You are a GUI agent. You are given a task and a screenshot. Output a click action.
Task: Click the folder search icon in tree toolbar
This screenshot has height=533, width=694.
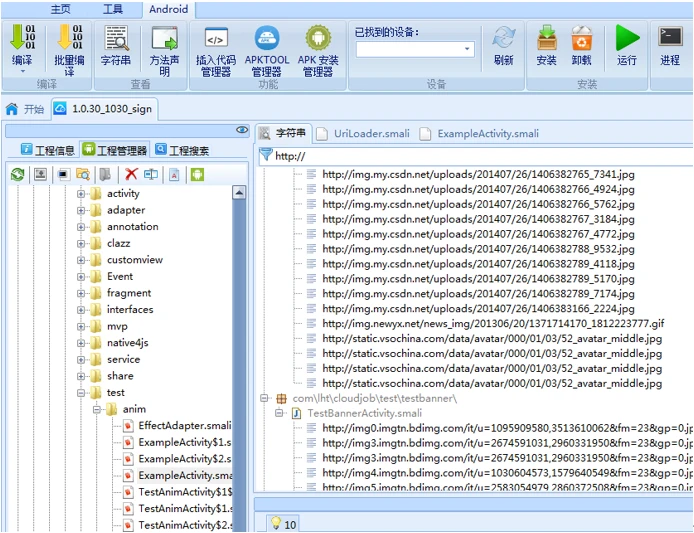pyautogui.click(x=83, y=174)
